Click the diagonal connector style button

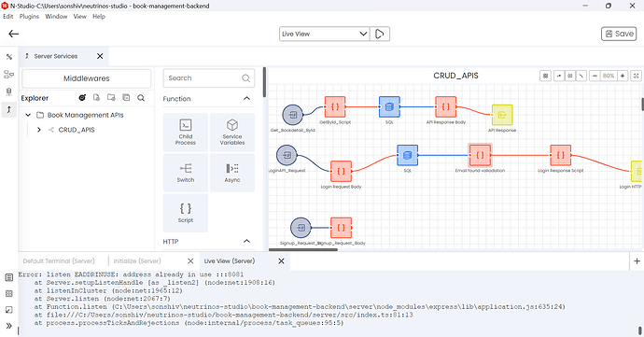(x=581, y=76)
